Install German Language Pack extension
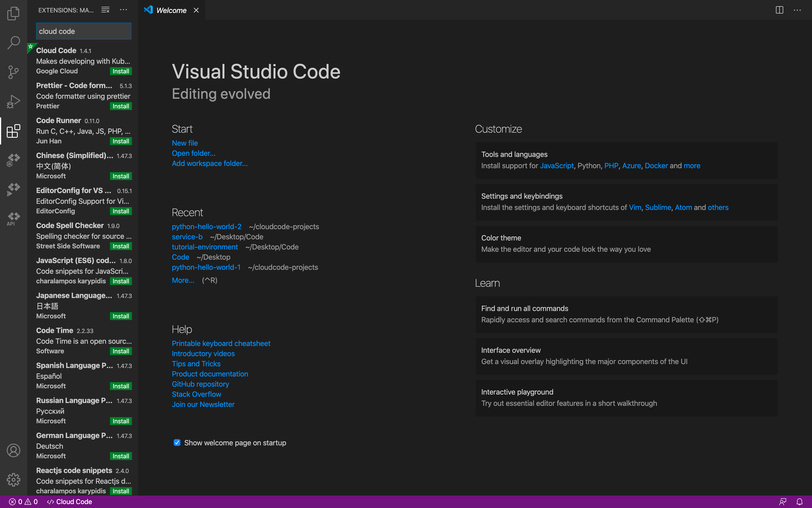Image resolution: width=812 pixels, height=508 pixels. pyautogui.click(x=121, y=456)
